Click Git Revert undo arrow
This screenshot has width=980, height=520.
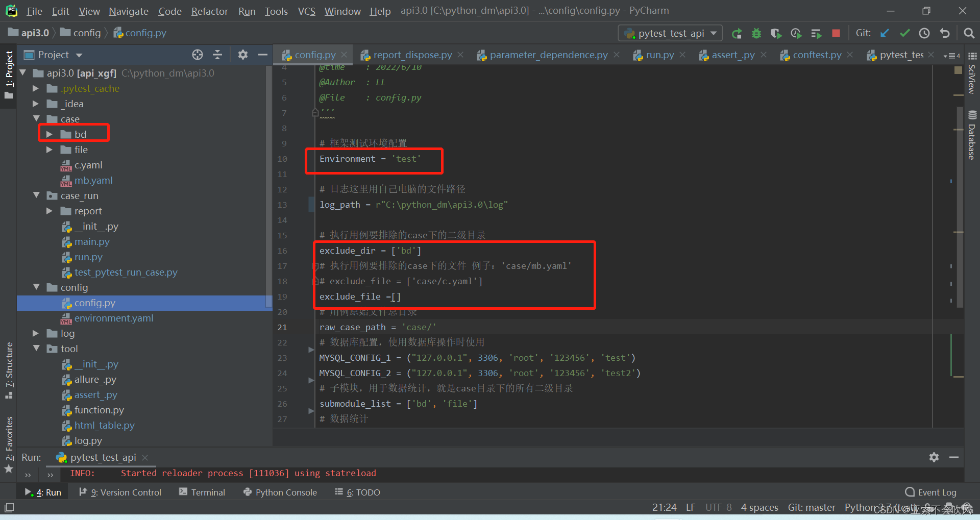tap(945, 33)
